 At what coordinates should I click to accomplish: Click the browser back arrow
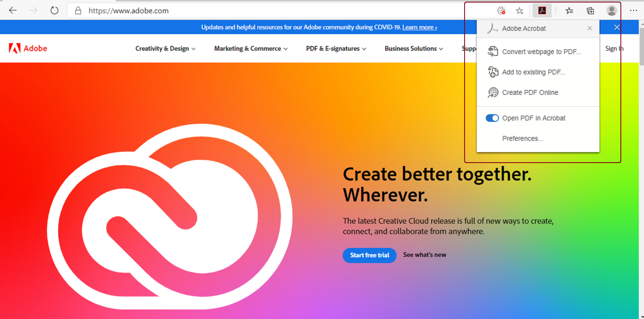point(13,11)
